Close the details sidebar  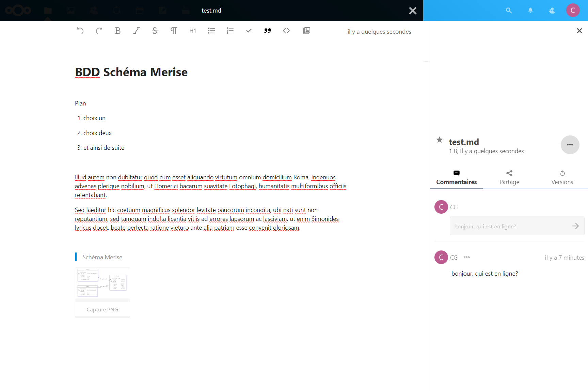coord(579,31)
